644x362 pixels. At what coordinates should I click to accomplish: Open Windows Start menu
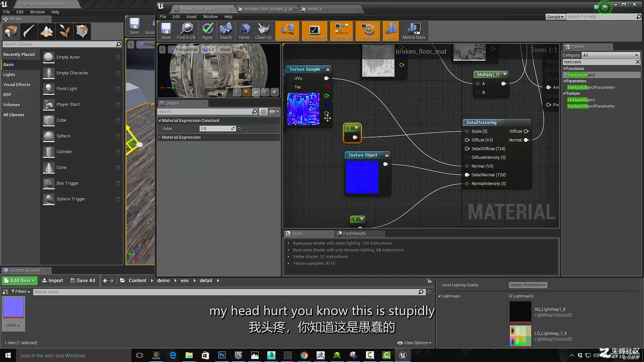(8, 355)
